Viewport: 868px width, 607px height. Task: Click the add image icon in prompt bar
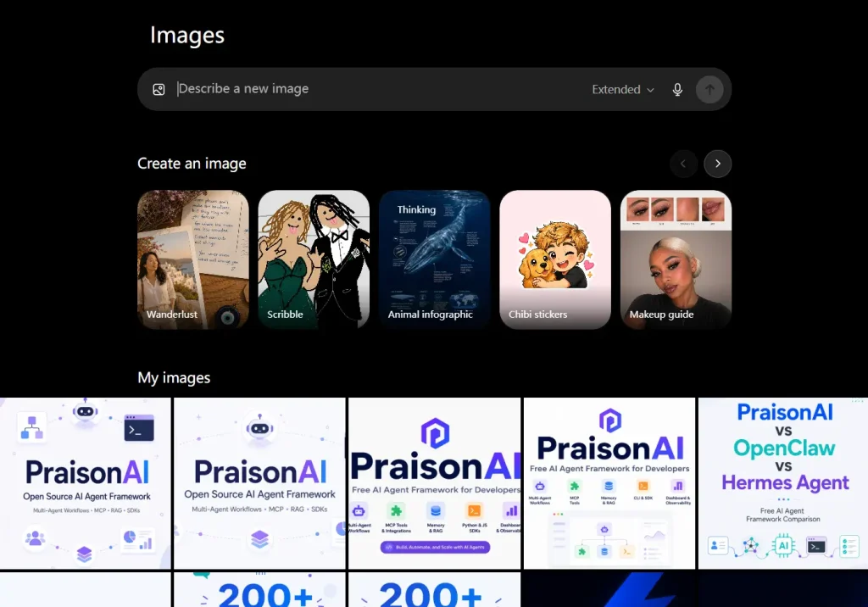(159, 89)
